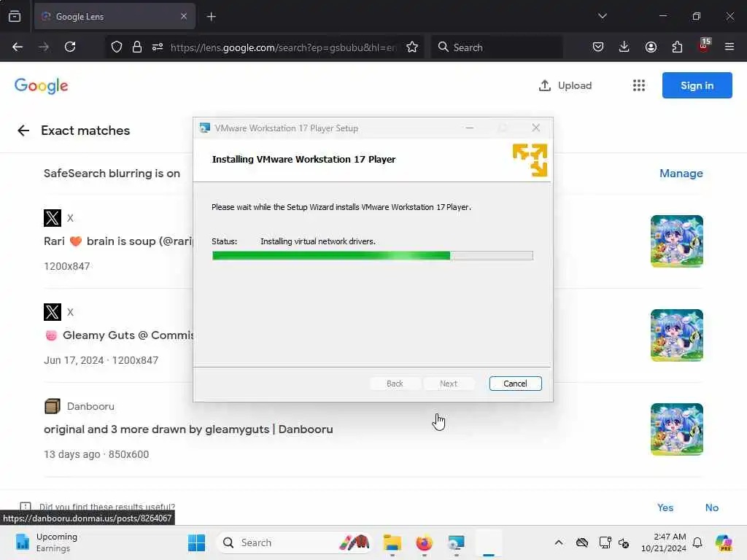Expand the list all tabs chevron
This screenshot has width=747, height=560.
coord(602,16)
